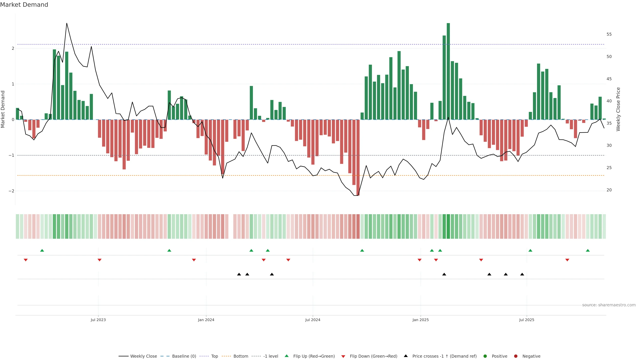Click the first black price-cross triangle marker
This screenshot has width=644, height=362.
[239, 274]
